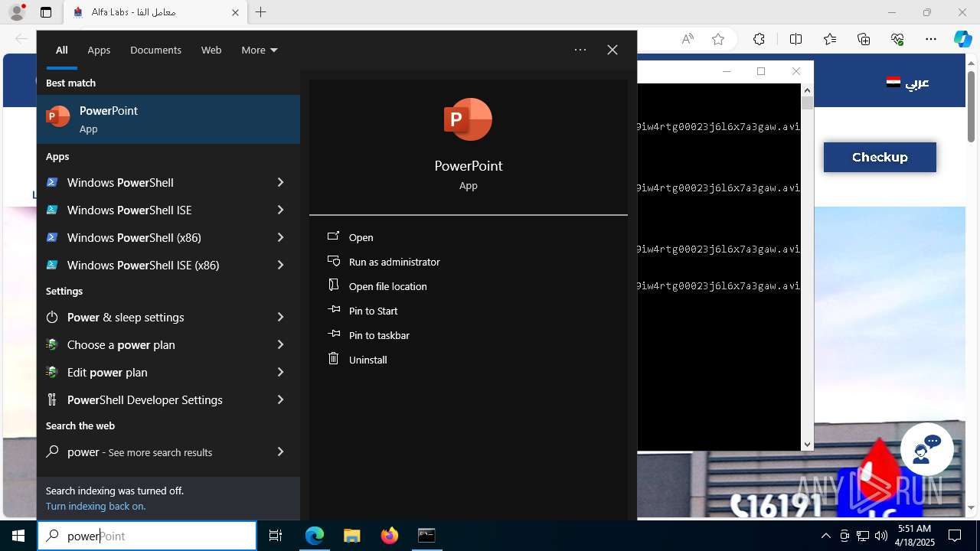Expand Power & sleep settings arrow
Screen dimensions: 980x551
click(x=280, y=317)
